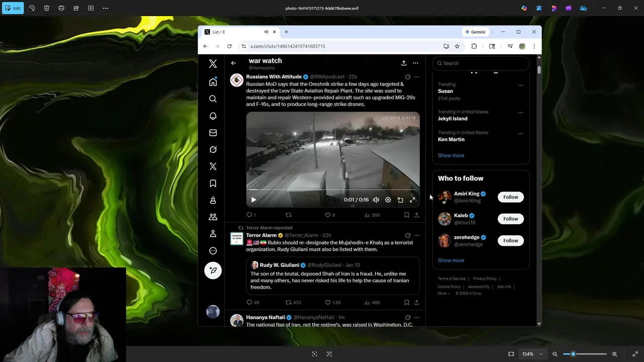
Task: Rotate the image in Photos toolbar
Action: 32,8
